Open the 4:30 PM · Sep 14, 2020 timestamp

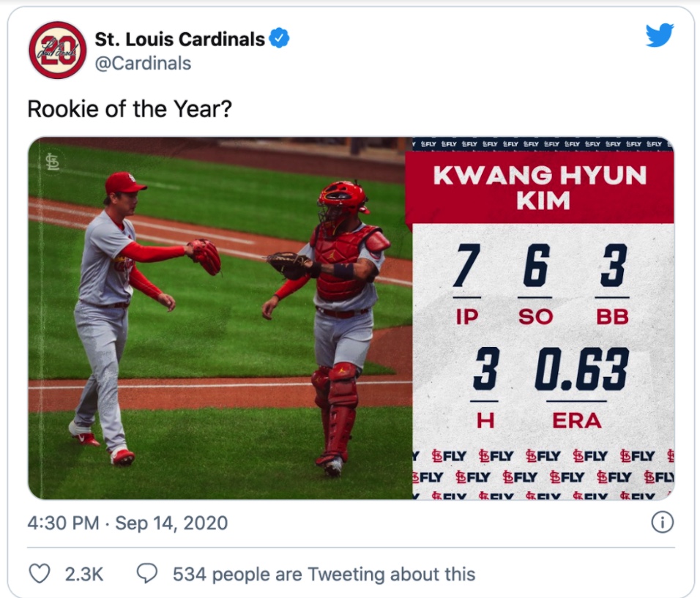(127, 523)
